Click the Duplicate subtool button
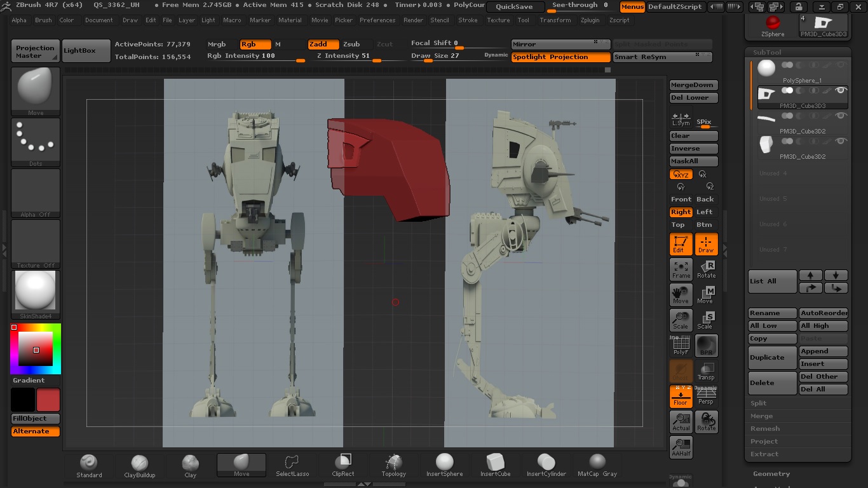 pyautogui.click(x=773, y=357)
